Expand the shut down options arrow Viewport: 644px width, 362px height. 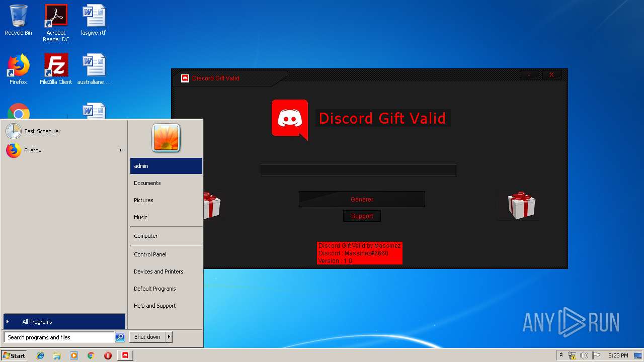click(169, 337)
